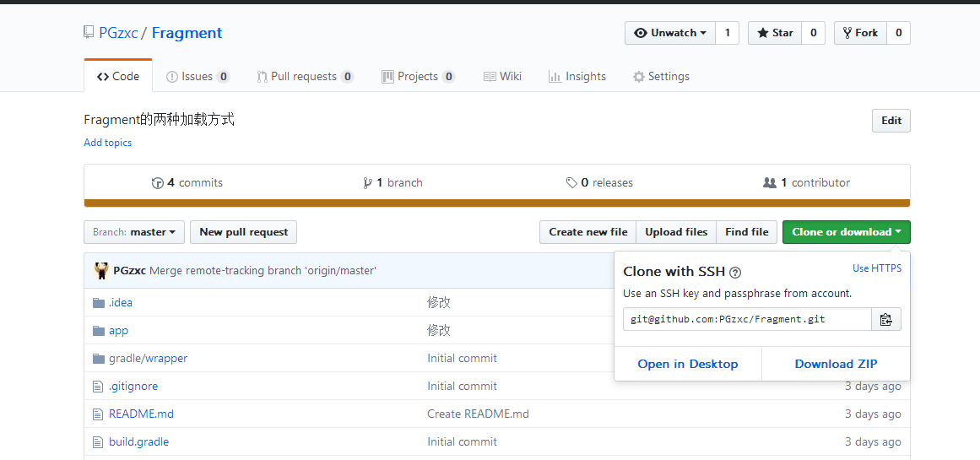The width and height of the screenshot is (980, 460).
Task: View stargazers count 0
Action: click(x=813, y=33)
